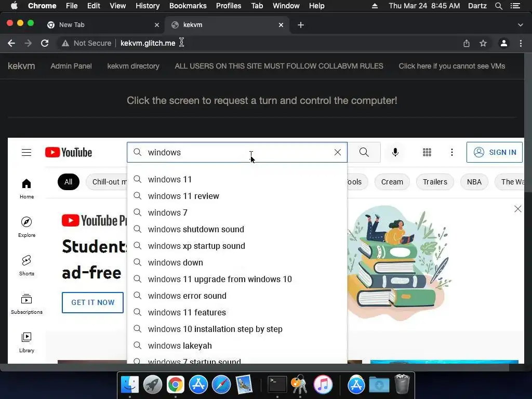This screenshot has height=399, width=532.
Task: Open the COLLABVM RULES notice link
Action: pyautogui.click(x=279, y=66)
